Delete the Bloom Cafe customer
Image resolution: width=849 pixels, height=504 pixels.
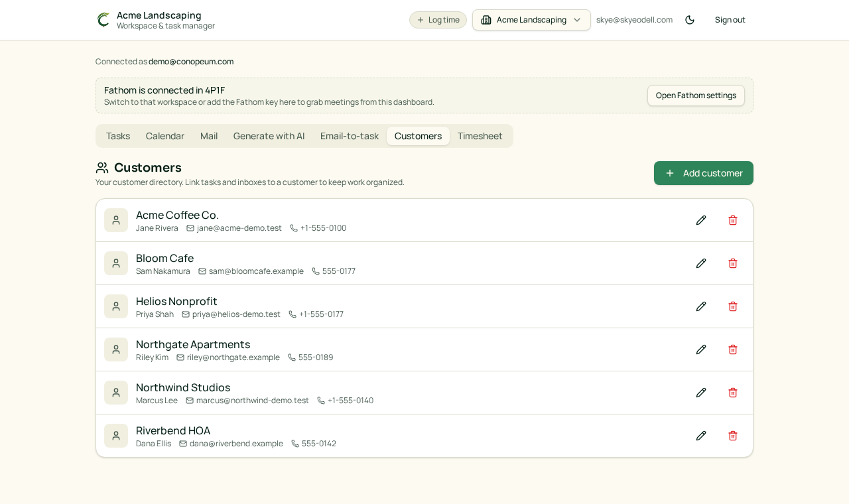pos(733,263)
